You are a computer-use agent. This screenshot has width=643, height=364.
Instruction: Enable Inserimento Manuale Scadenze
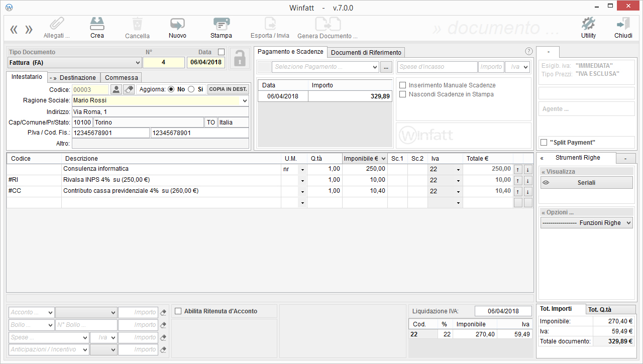click(x=402, y=85)
